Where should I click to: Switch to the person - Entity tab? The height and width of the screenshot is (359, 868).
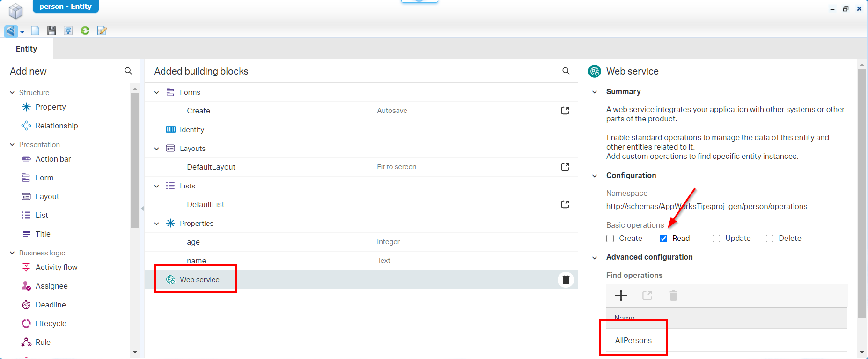[66, 7]
